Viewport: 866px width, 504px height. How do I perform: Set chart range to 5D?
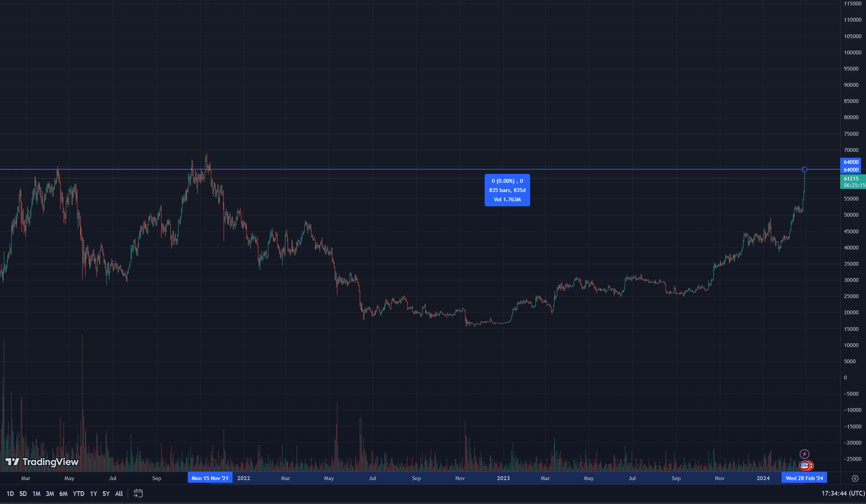point(23,494)
